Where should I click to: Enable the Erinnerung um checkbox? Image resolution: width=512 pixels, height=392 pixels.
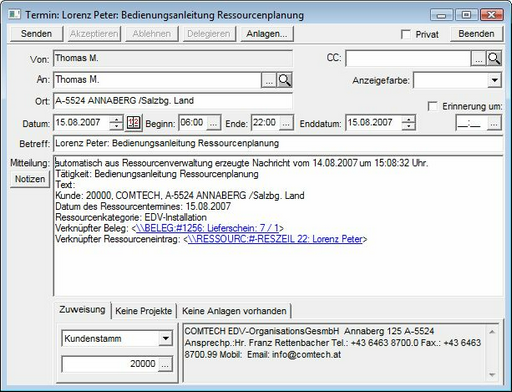point(433,106)
